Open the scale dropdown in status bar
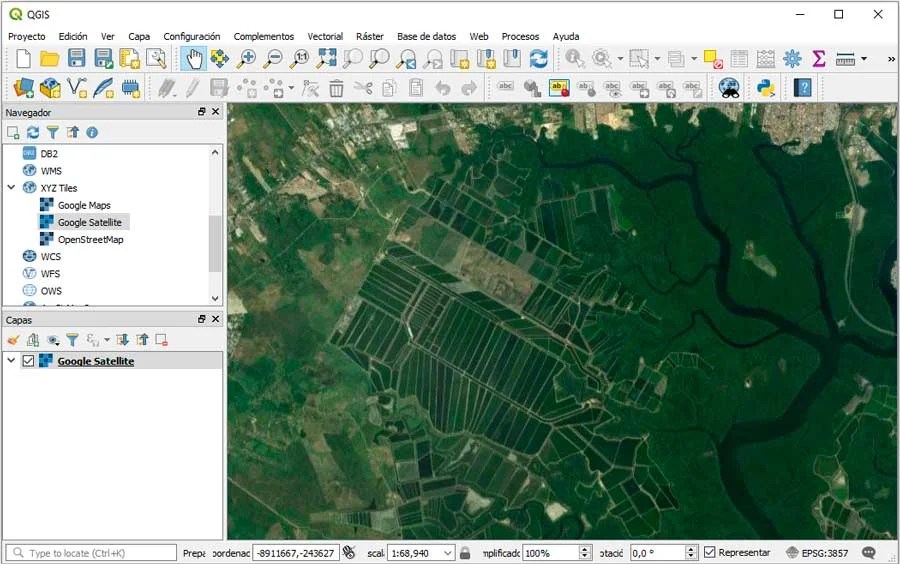900x564 pixels. (447, 552)
